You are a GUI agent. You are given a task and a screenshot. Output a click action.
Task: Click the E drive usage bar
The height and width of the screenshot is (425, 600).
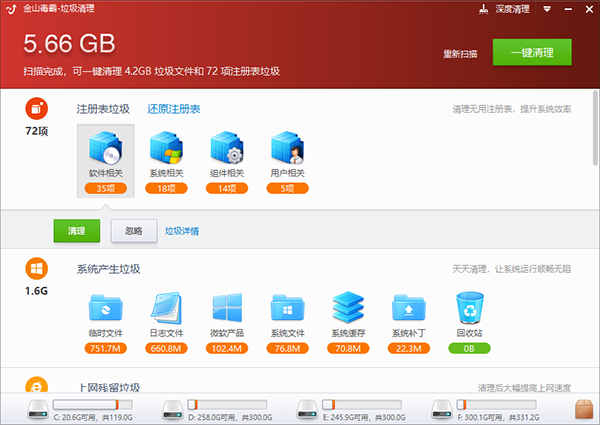click(x=362, y=405)
